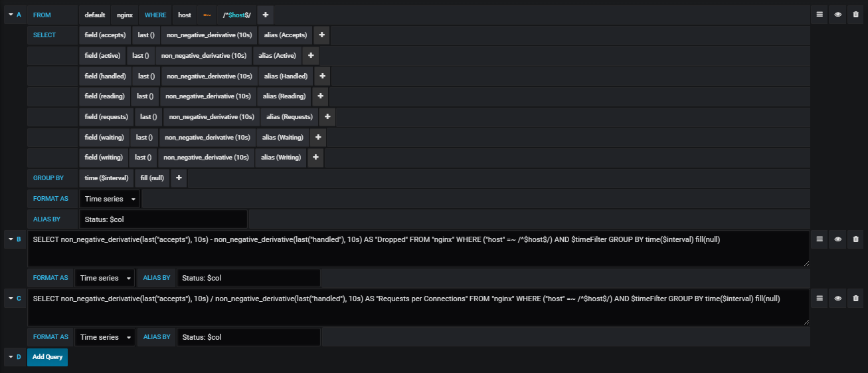Click the fill (null) segment

point(153,178)
